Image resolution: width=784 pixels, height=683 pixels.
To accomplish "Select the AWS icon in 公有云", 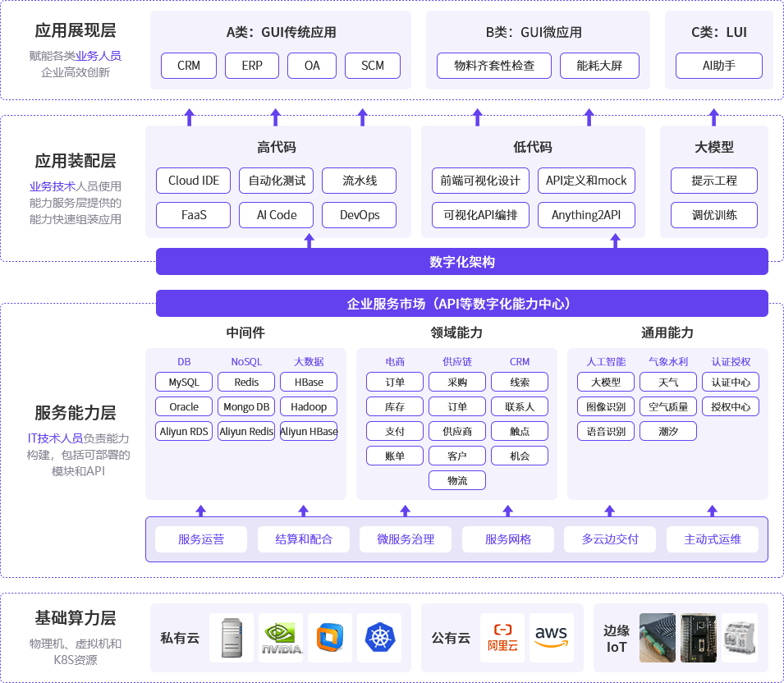I will [x=551, y=638].
